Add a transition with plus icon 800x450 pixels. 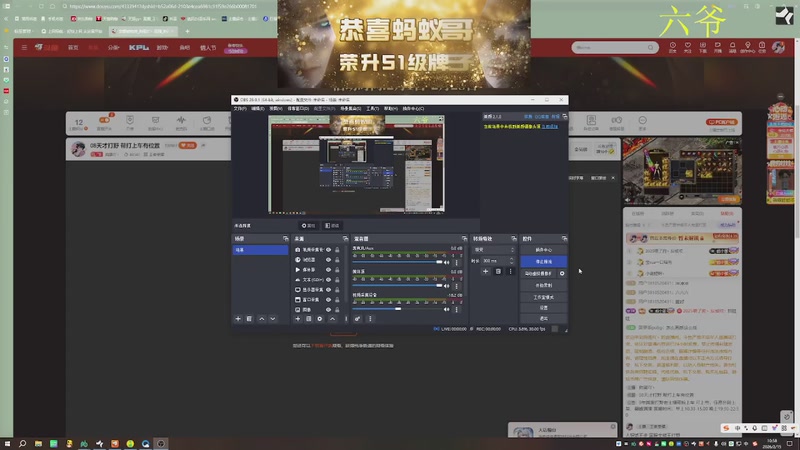click(485, 271)
